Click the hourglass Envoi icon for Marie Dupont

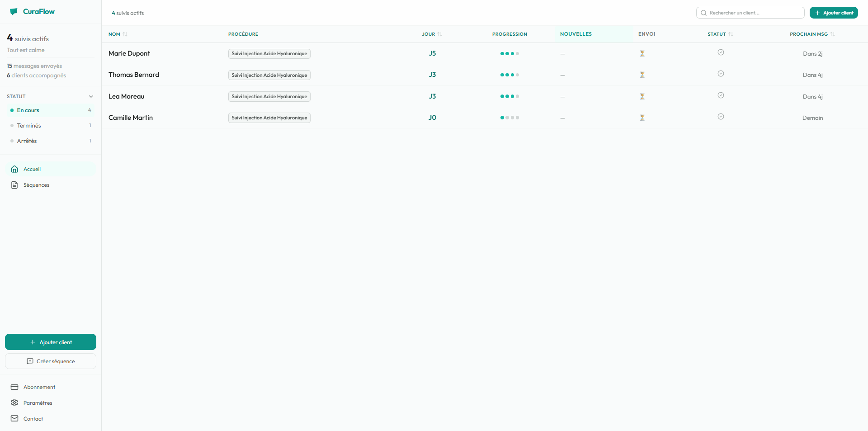642,53
